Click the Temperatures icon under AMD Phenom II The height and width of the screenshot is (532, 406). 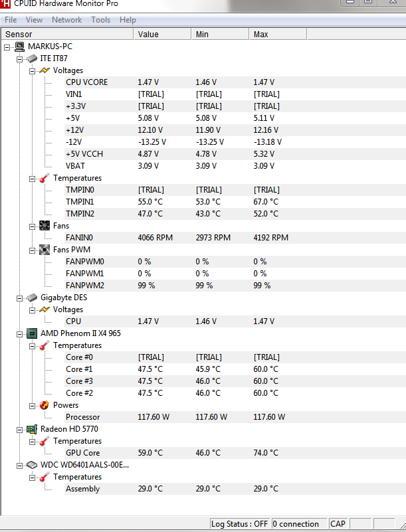[x=45, y=345]
